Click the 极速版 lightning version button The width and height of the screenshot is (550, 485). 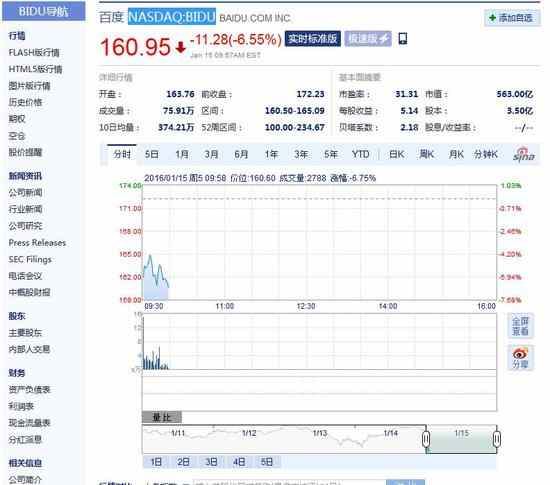click(368, 39)
